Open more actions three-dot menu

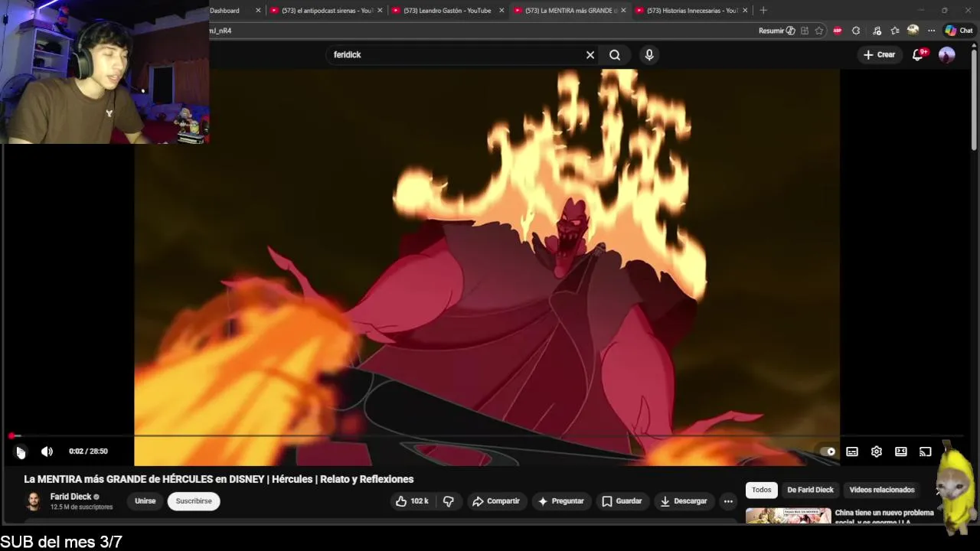tap(728, 501)
